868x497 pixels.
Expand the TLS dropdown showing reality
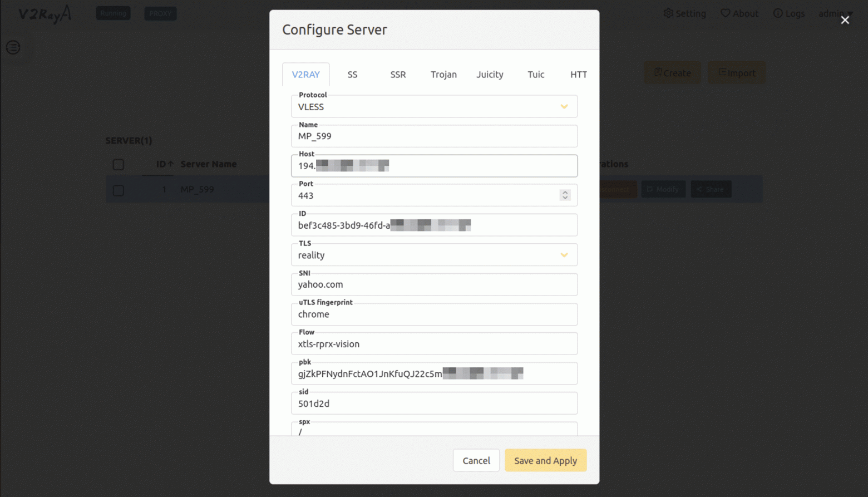pyautogui.click(x=434, y=255)
